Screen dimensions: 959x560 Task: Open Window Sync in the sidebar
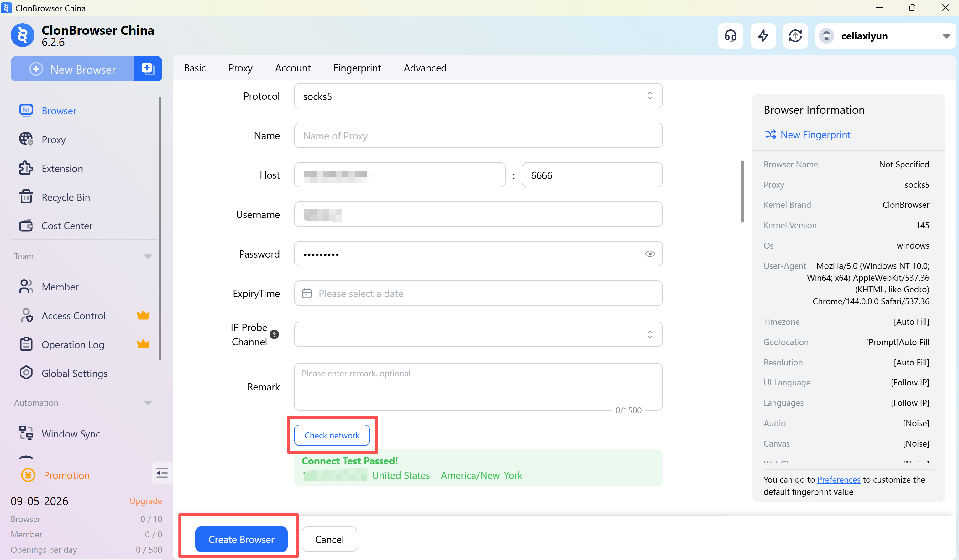pos(71,434)
